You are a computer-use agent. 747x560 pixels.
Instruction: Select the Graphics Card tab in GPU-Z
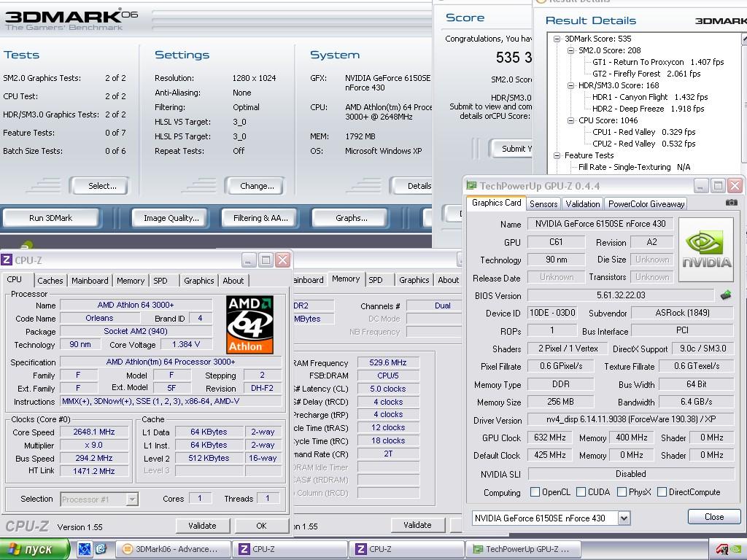pyautogui.click(x=496, y=203)
